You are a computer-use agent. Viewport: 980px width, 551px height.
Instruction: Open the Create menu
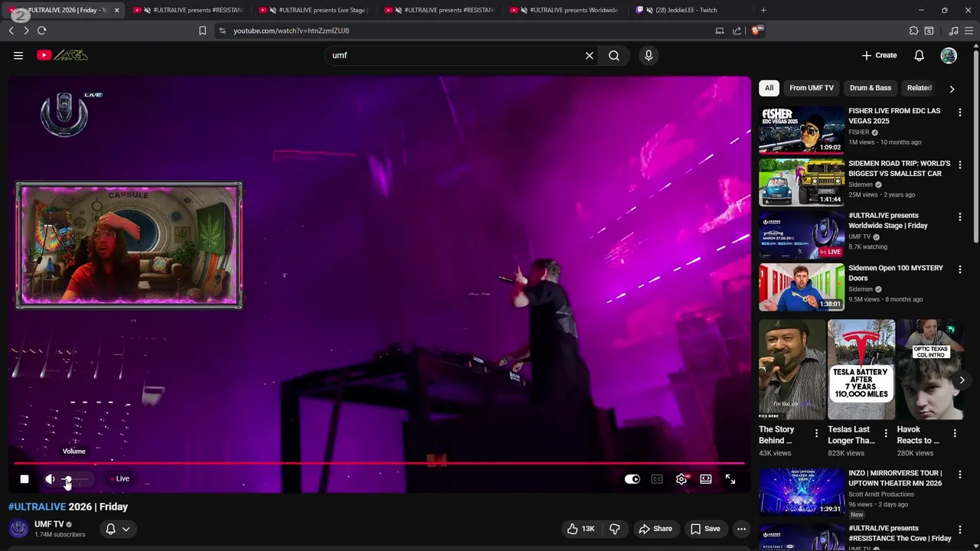pyautogui.click(x=879, y=55)
